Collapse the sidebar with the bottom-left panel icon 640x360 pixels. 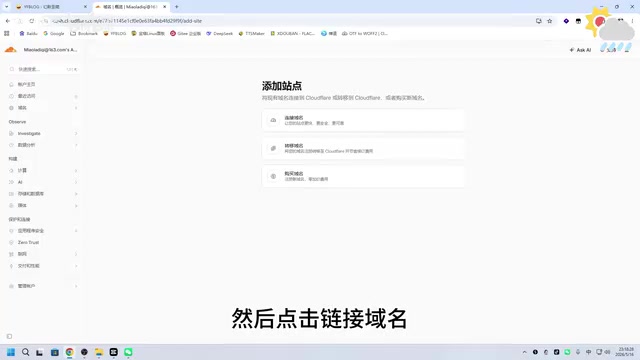click(9, 336)
